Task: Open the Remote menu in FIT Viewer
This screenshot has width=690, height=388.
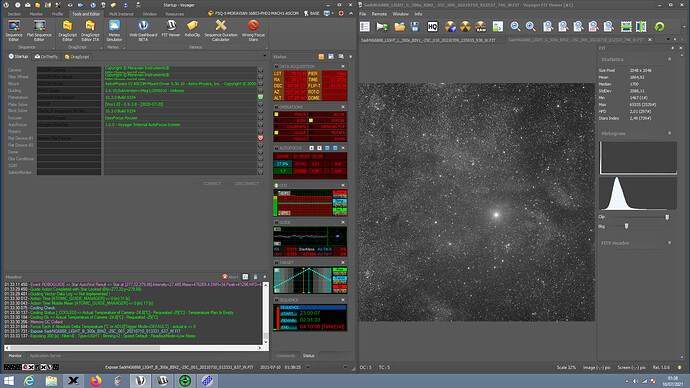Action: [x=379, y=14]
